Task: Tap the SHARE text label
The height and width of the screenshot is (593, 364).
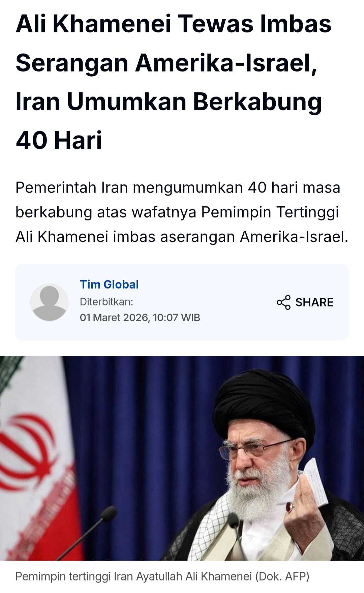Action: (314, 302)
